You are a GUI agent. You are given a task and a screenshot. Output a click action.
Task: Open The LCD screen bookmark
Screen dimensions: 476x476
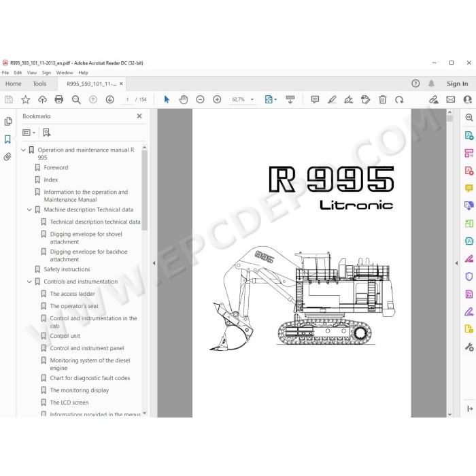[x=69, y=403]
